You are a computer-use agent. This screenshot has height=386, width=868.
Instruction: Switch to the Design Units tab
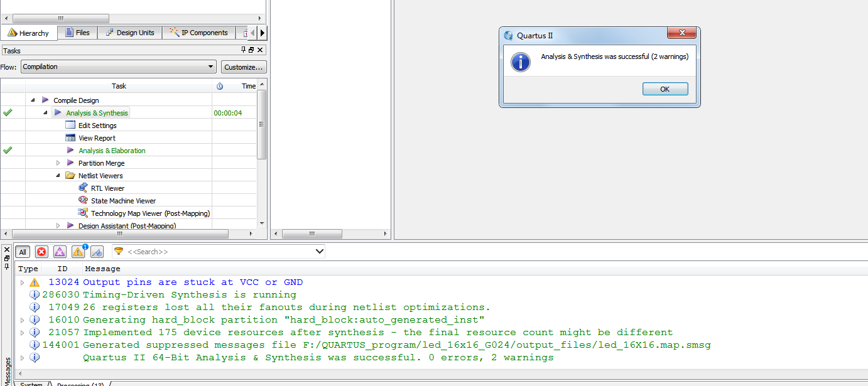pyautogui.click(x=130, y=33)
